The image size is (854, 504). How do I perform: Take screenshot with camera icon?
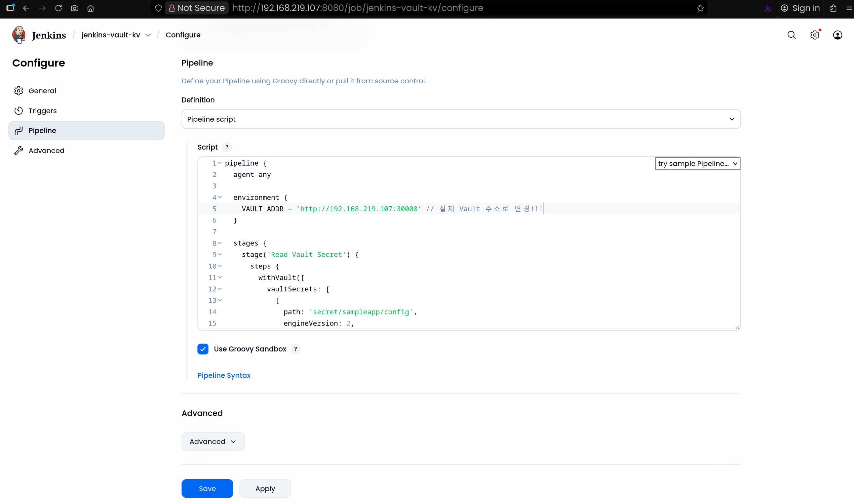[74, 8]
